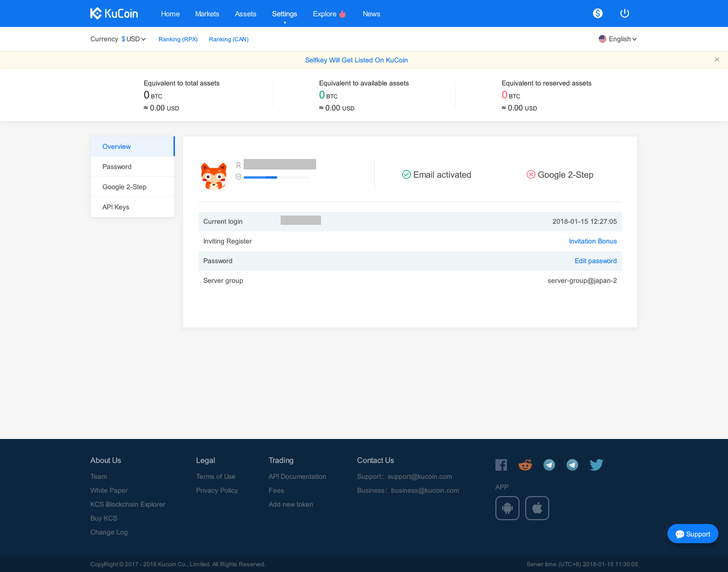Click the US flag language icon
728x572 pixels.
603,39
